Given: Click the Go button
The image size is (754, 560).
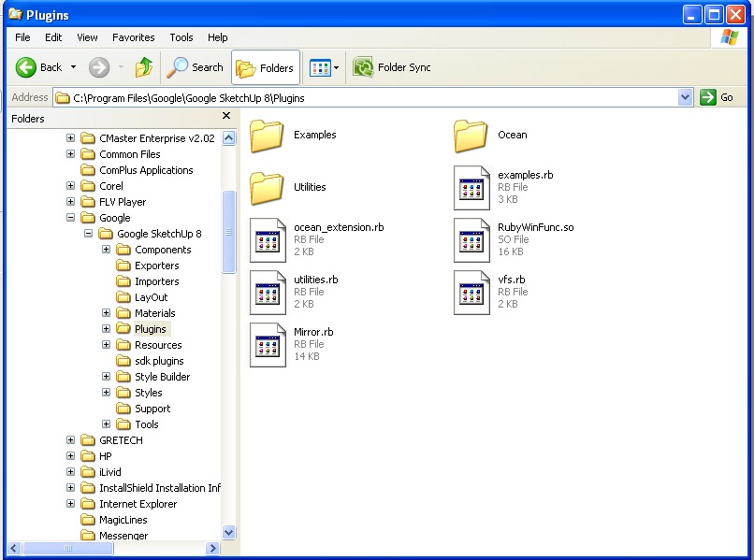Looking at the screenshot, I should pos(717,97).
